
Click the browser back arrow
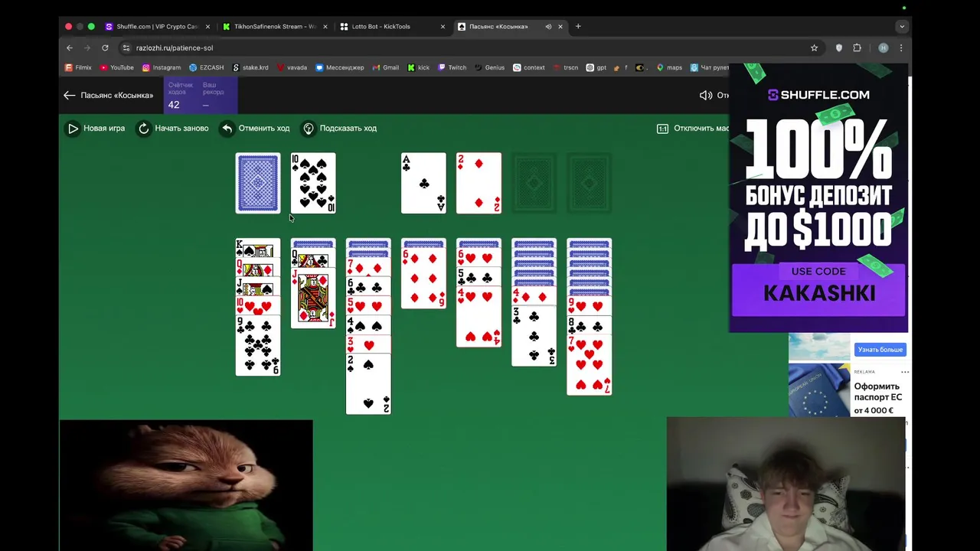[x=70, y=47]
